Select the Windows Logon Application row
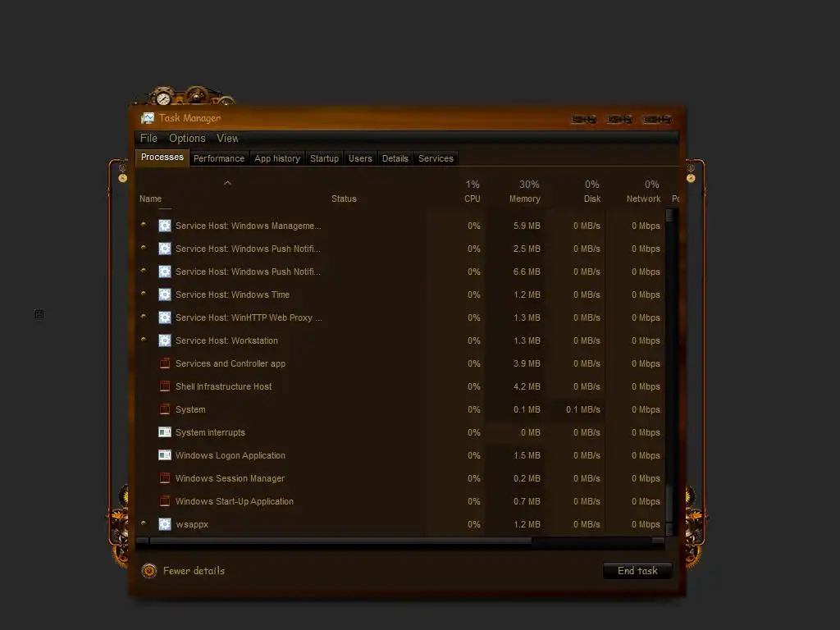Screen dimensions: 840x630 point(400,455)
